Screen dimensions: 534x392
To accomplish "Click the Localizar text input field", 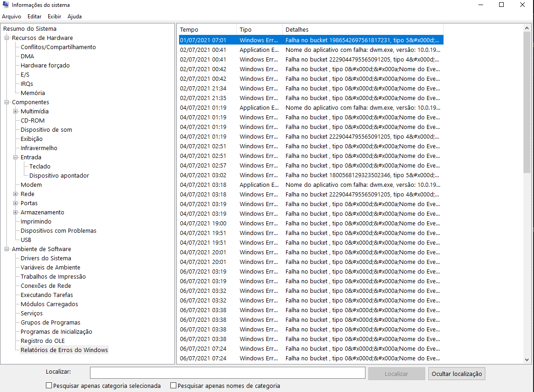I will pyautogui.click(x=227, y=373).
